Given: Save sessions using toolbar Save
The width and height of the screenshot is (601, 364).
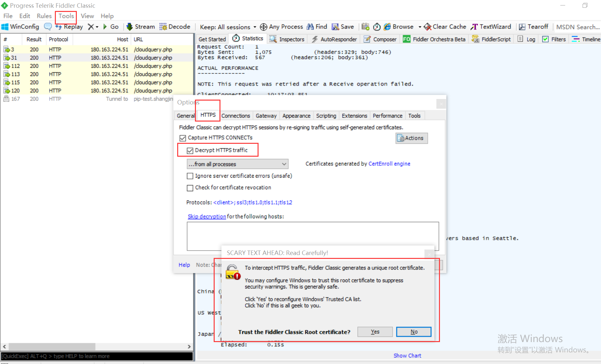Looking at the screenshot, I should 343,27.
